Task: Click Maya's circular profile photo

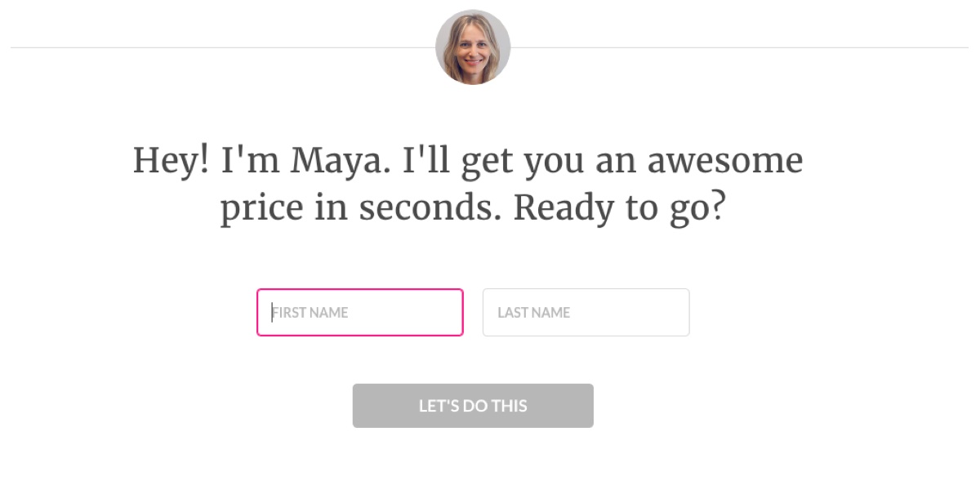Action: point(473,47)
